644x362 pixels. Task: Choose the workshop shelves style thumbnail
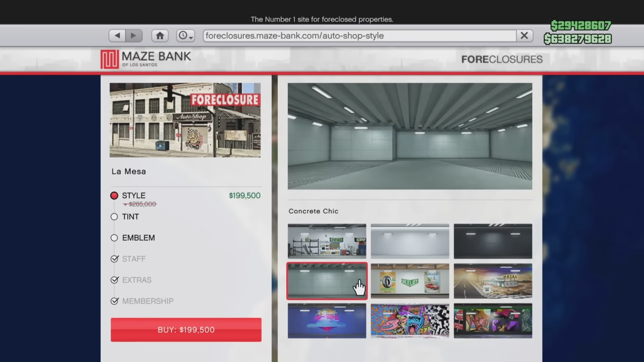327,241
